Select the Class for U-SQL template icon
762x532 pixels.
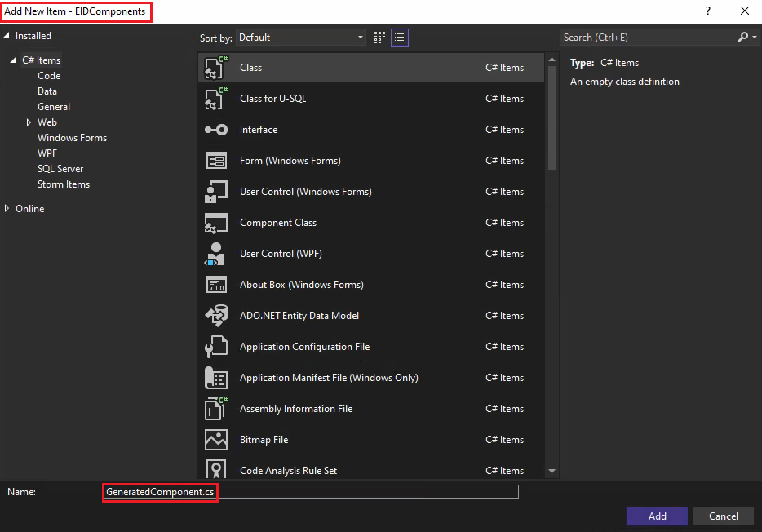(215, 99)
